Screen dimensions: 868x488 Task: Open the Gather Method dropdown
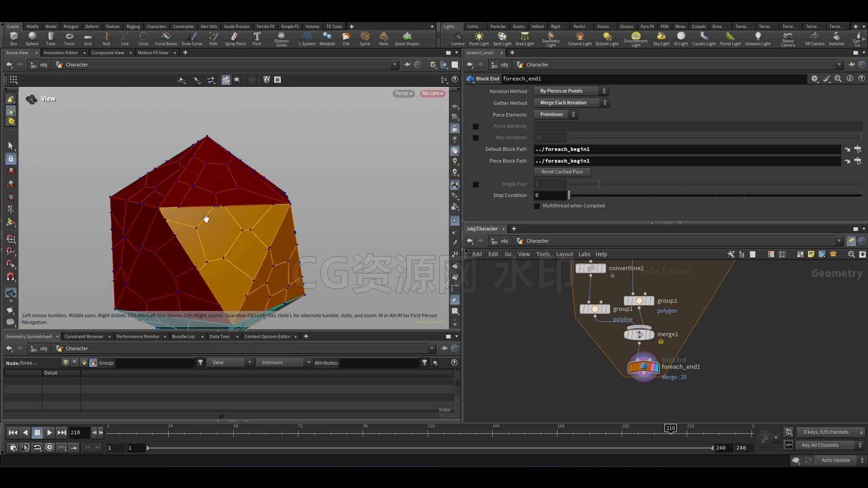pos(571,103)
